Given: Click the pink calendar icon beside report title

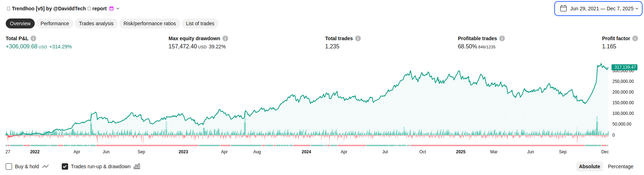Looking at the screenshot, I should point(111,9).
